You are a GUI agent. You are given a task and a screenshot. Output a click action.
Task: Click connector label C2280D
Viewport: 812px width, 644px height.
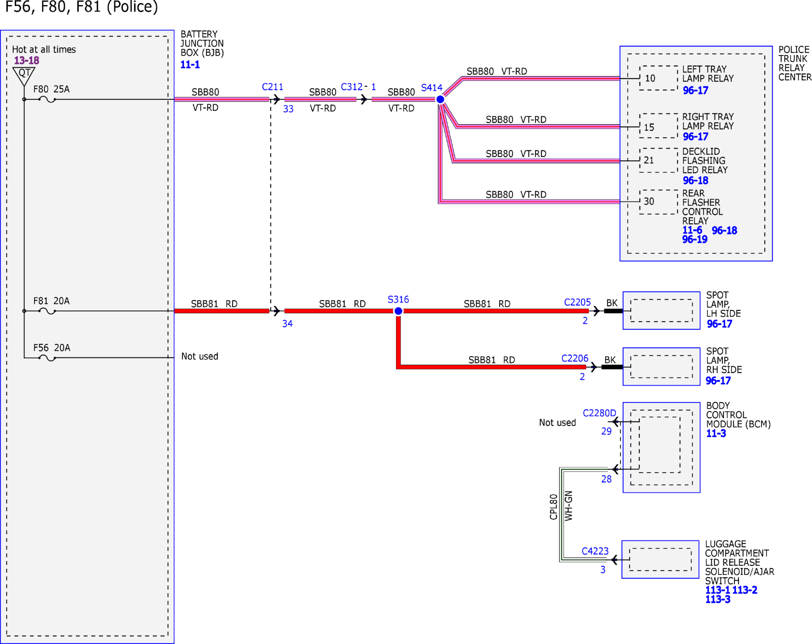click(x=599, y=413)
